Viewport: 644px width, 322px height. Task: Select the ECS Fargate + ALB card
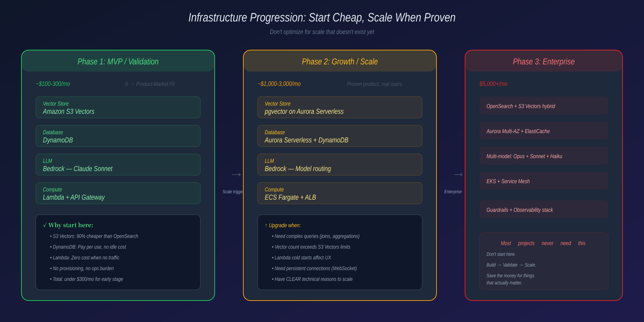tap(340, 193)
